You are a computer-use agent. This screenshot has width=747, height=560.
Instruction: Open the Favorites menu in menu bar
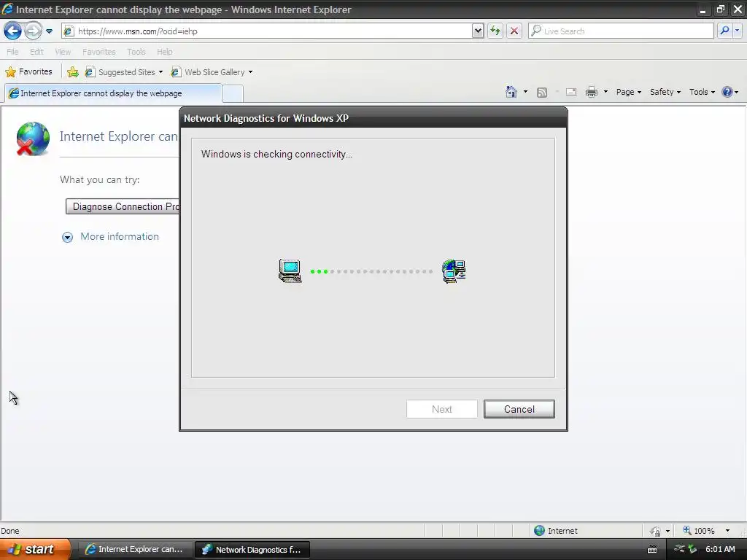pyautogui.click(x=98, y=52)
